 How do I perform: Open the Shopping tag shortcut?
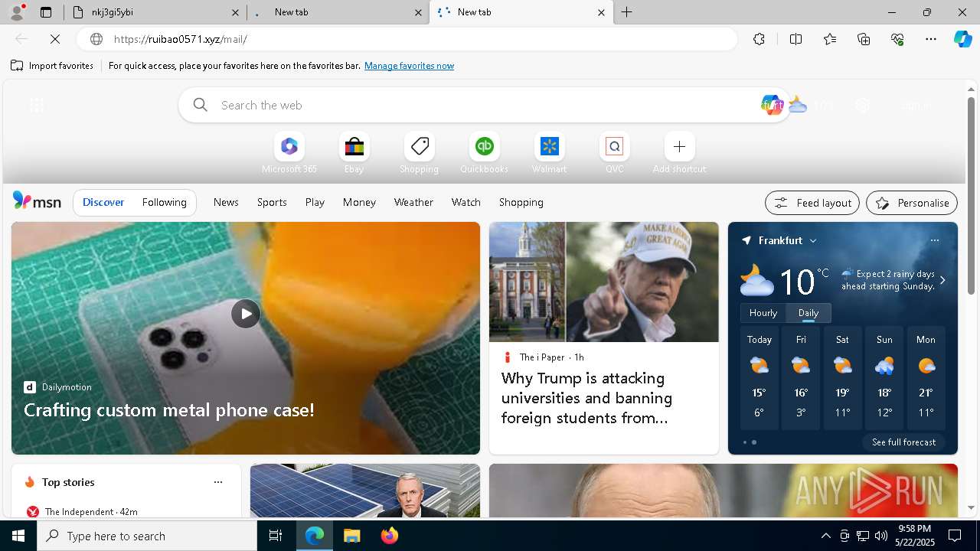coord(419,153)
